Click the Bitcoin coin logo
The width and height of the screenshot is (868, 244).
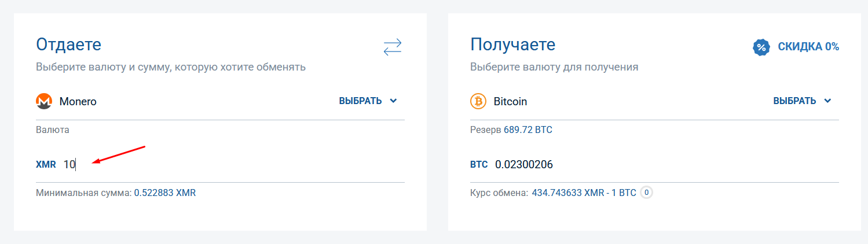(478, 101)
